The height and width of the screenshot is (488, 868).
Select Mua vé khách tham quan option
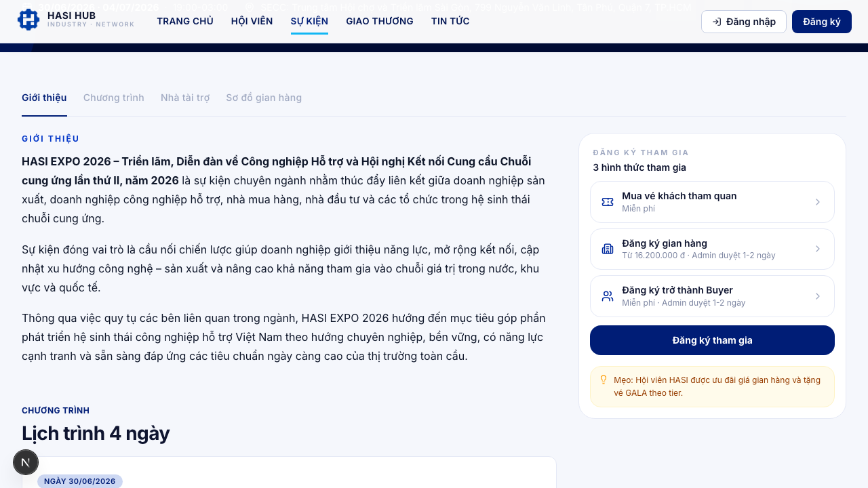(x=712, y=202)
